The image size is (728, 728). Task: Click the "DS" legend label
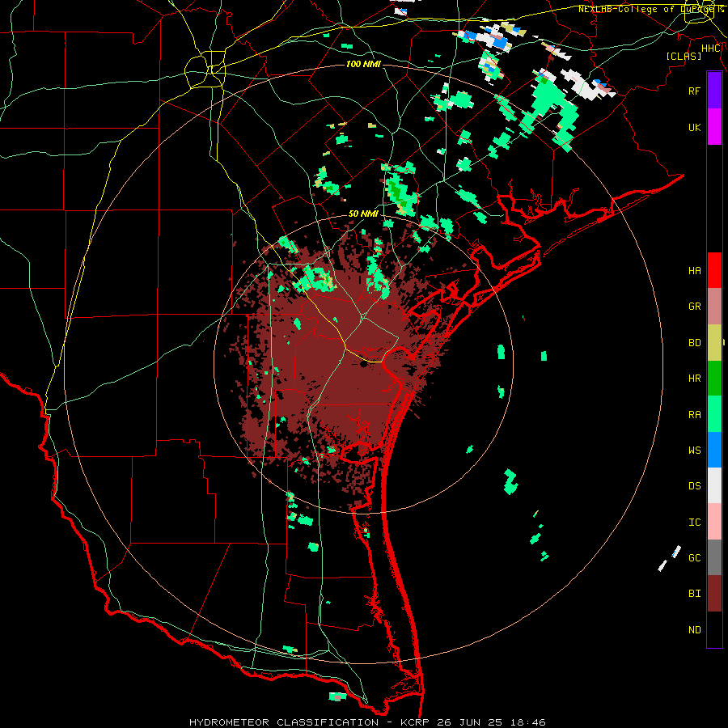coord(694,486)
